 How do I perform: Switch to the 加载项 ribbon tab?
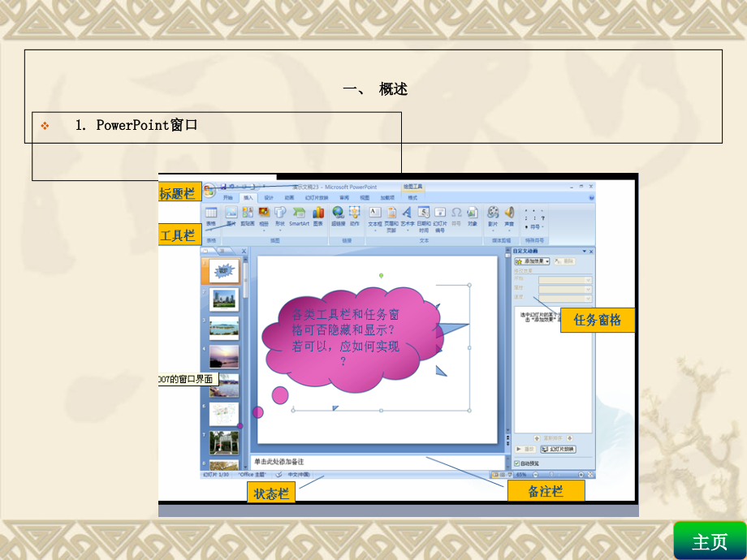click(387, 197)
